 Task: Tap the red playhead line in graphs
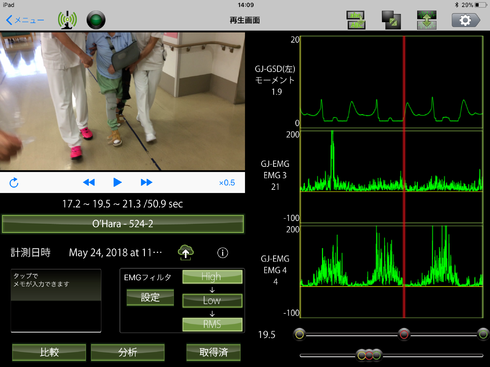tap(404, 177)
